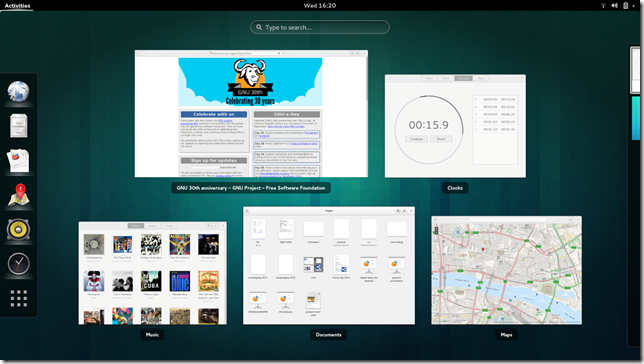644x364 pixels.
Task: Select the Midnight Blue album cover
Action: pyautogui.click(x=180, y=281)
